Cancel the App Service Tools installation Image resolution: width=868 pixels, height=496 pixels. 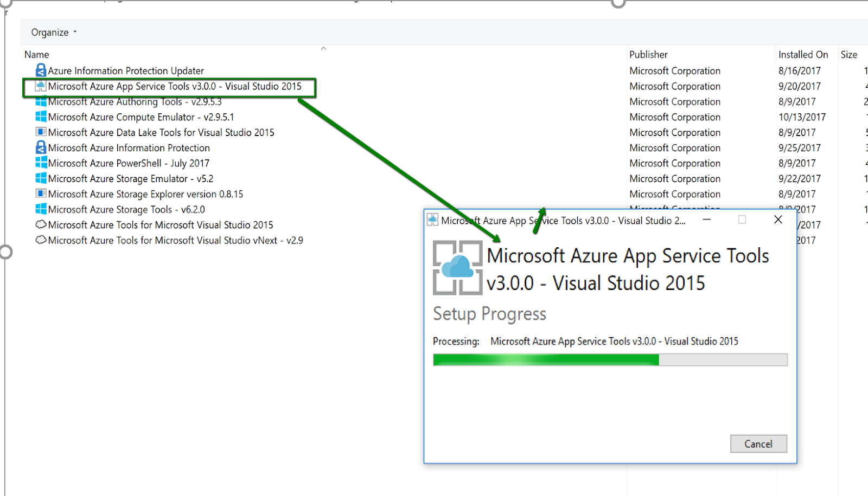(758, 443)
